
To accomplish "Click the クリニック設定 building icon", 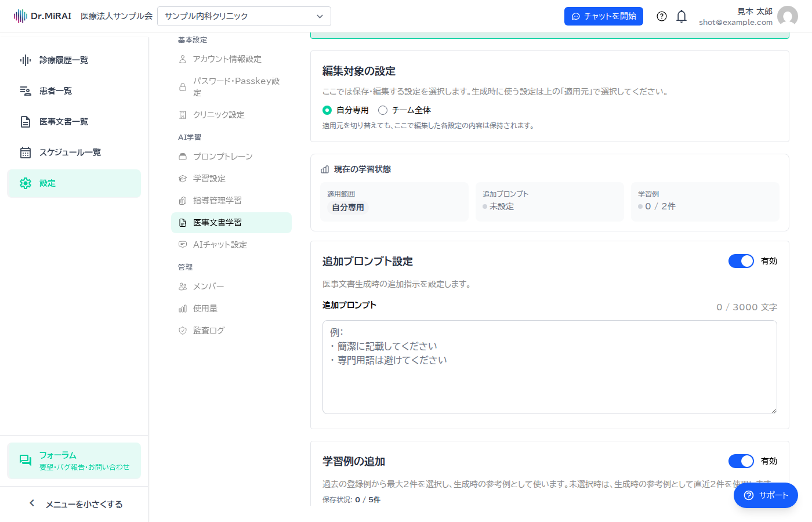I will coord(183,115).
